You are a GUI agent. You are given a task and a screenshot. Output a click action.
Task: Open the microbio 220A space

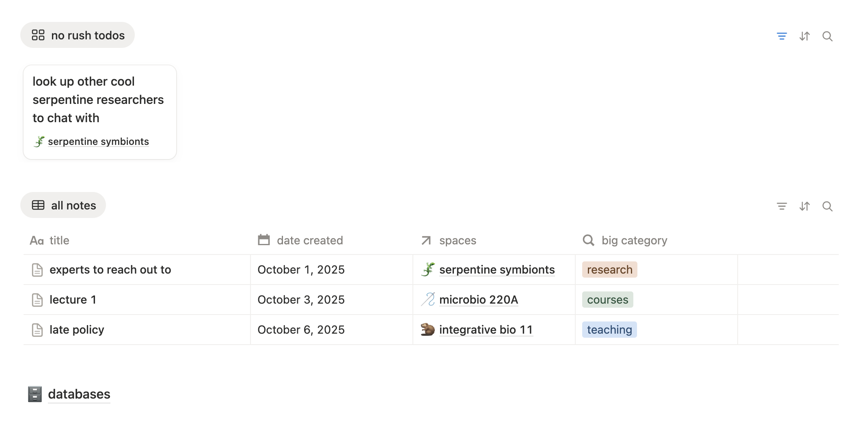479,300
